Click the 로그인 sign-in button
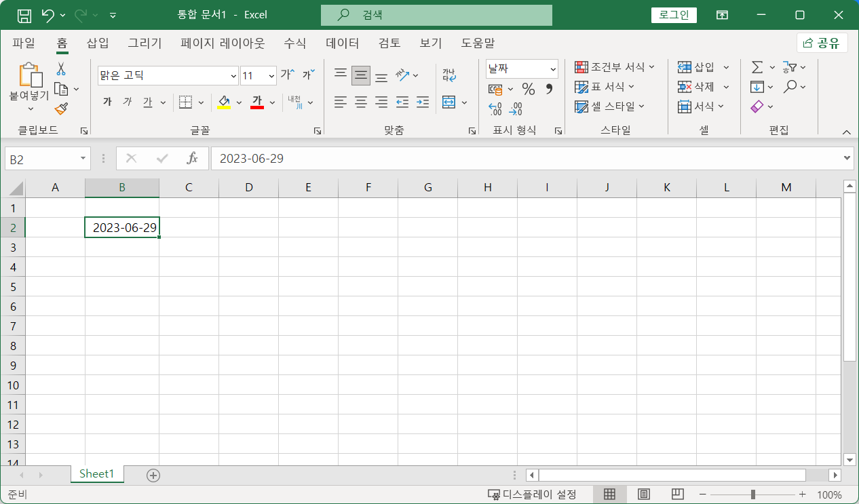859x504 pixels. click(x=674, y=15)
